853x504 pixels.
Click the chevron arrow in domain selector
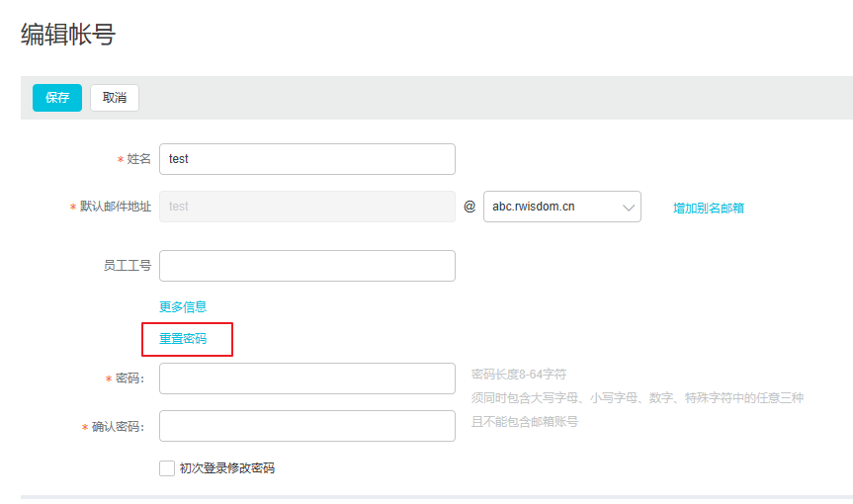[x=628, y=208]
